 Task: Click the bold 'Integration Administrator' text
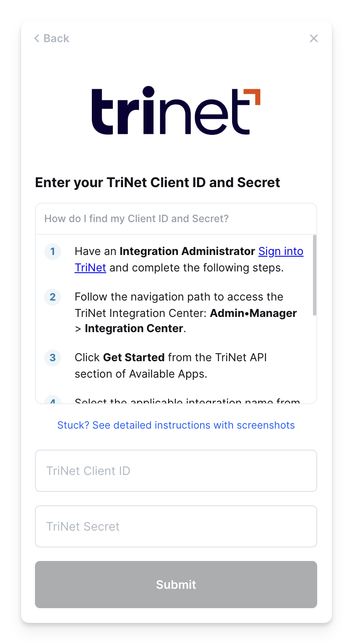(x=187, y=252)
